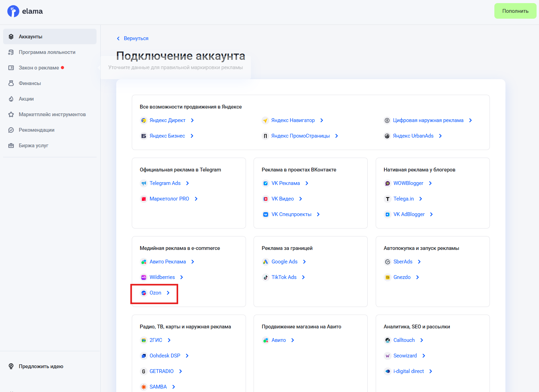Screen dimensions: 539x392
Task: Expand the chevron next to SberAds
Action: click(x=419, y=262)
